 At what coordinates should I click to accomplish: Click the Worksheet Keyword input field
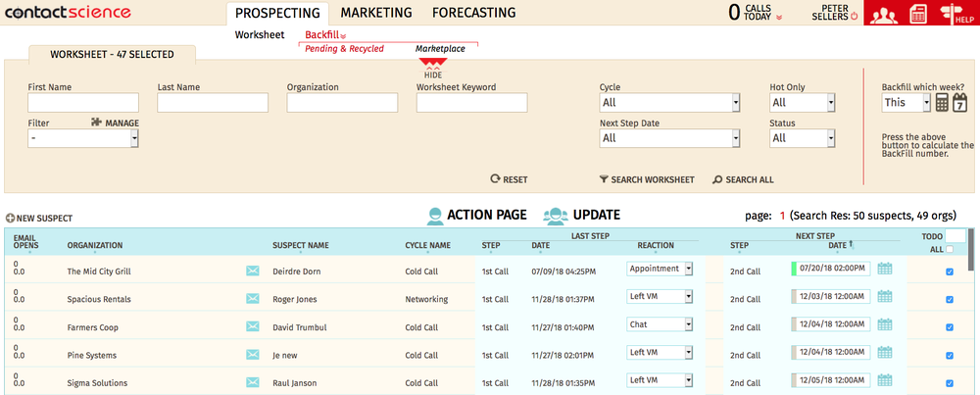[x=472, y=103]
